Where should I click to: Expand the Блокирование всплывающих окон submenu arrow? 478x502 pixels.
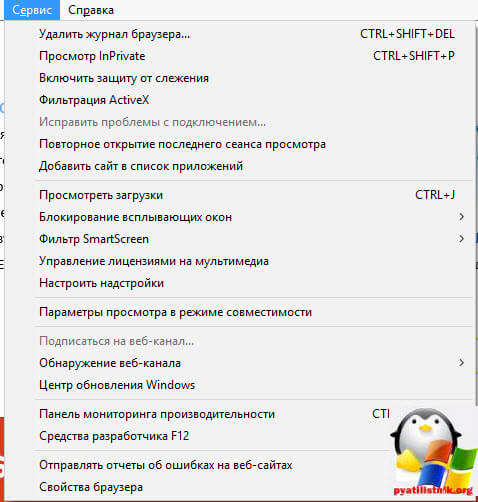click(461, 217)
